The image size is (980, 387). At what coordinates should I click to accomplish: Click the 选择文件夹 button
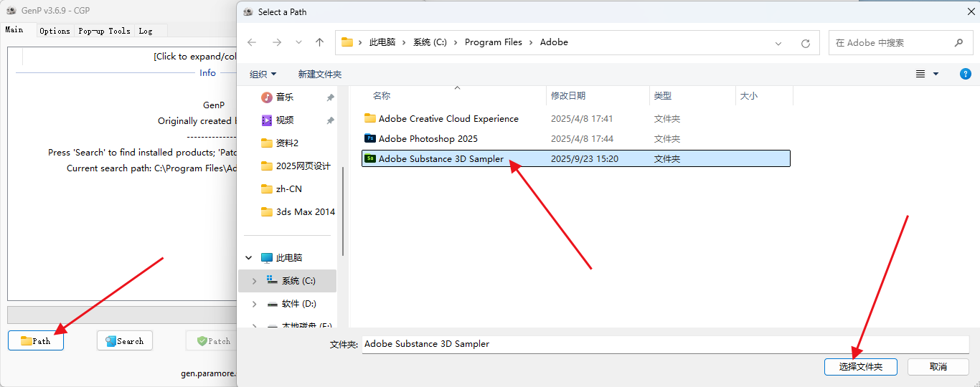tap(861, 366)
